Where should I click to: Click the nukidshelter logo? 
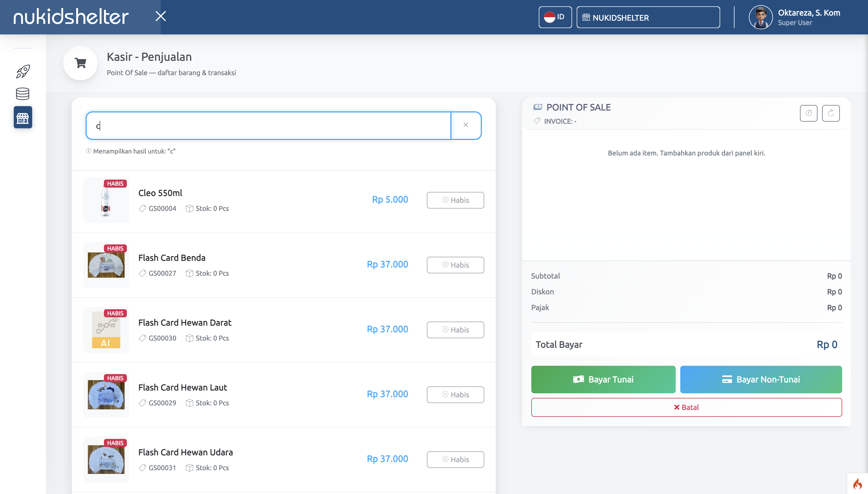point(71,17)
